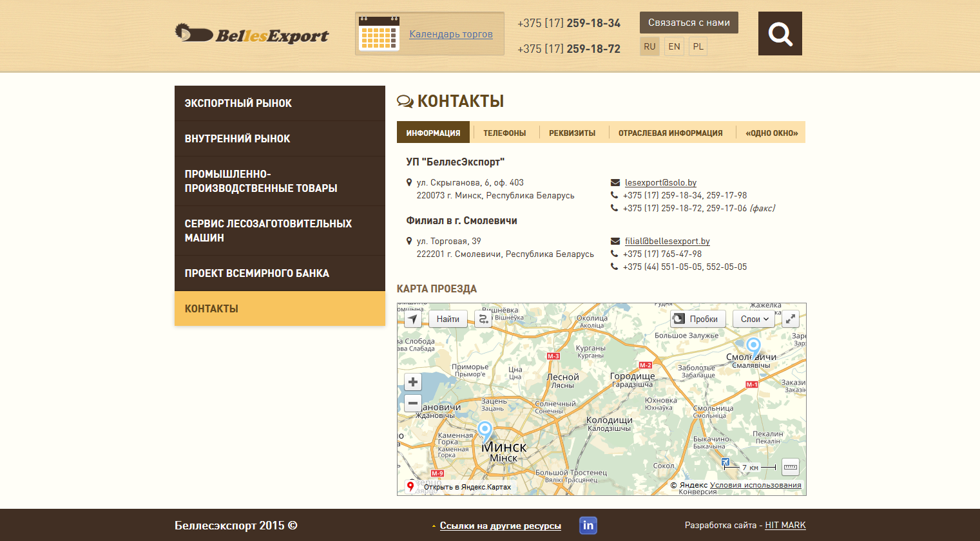Switch language to EN

674,46
